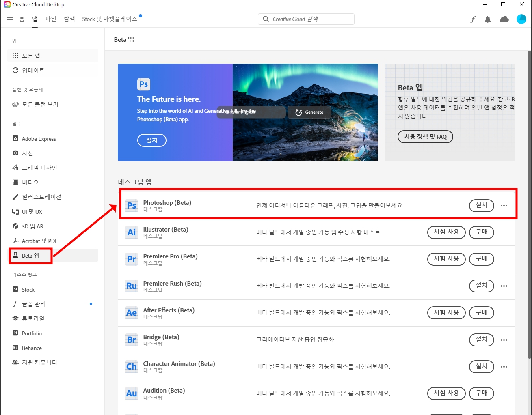Screen dimensions: 532x415
Task: Open the notifications bell icon
Action: (x=488, y=19)
